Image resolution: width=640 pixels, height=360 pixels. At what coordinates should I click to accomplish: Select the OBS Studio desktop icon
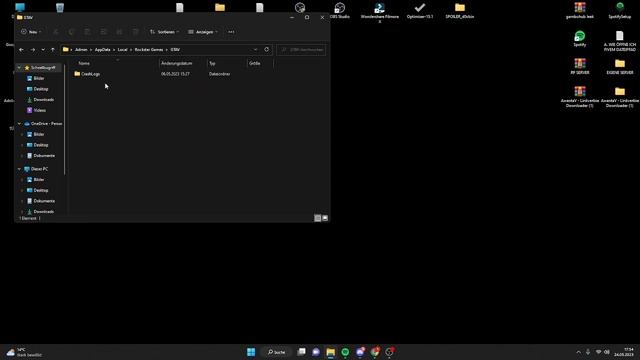tap(340, 11)
